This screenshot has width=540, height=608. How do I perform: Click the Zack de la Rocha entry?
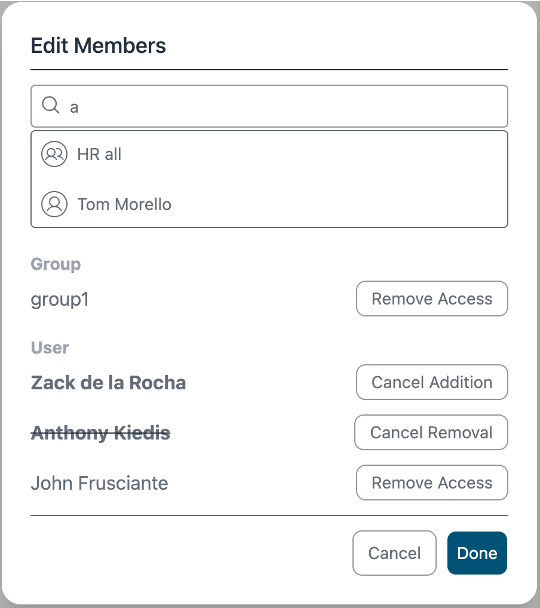[108, 383]
